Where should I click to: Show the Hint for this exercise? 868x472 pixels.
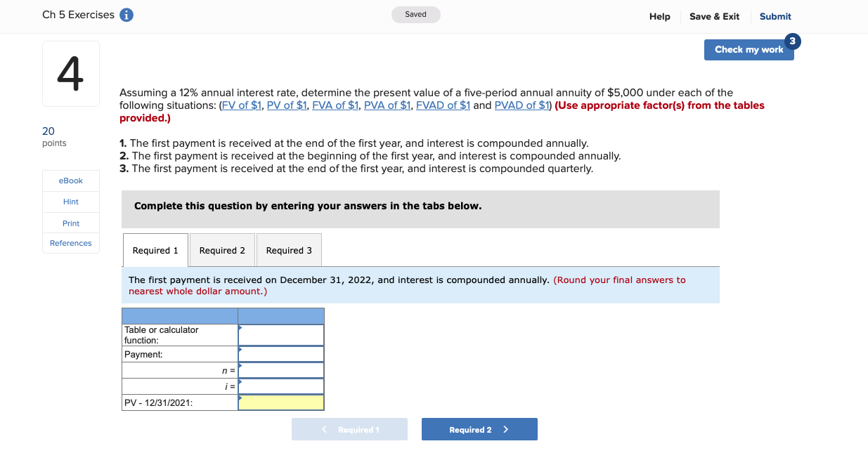(70, 202)
